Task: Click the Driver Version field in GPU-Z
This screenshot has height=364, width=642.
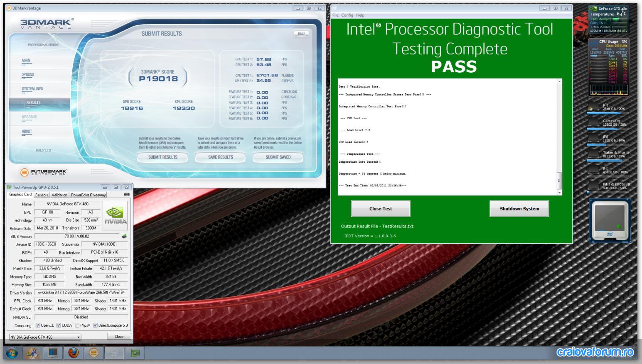Action: pyautogui.click(x=81, y=293)
